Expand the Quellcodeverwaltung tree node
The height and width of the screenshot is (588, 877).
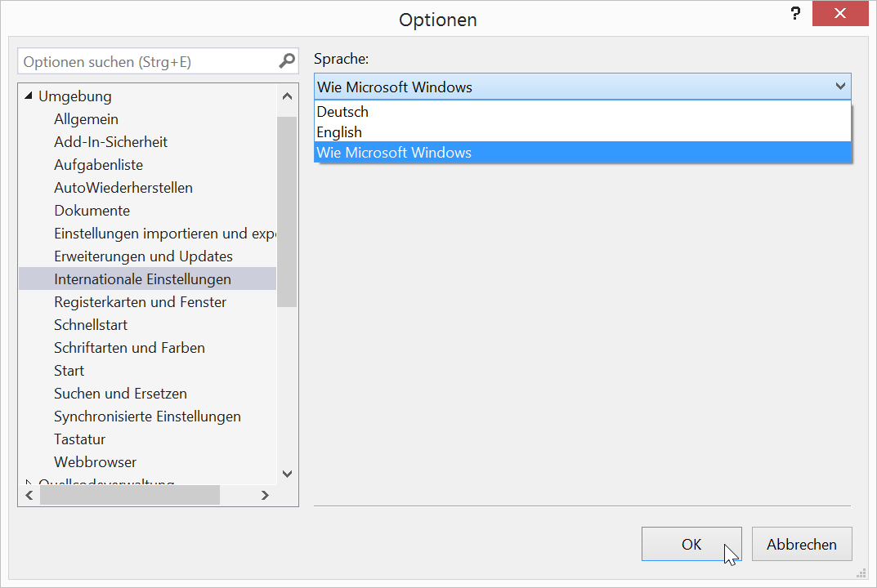29,482
